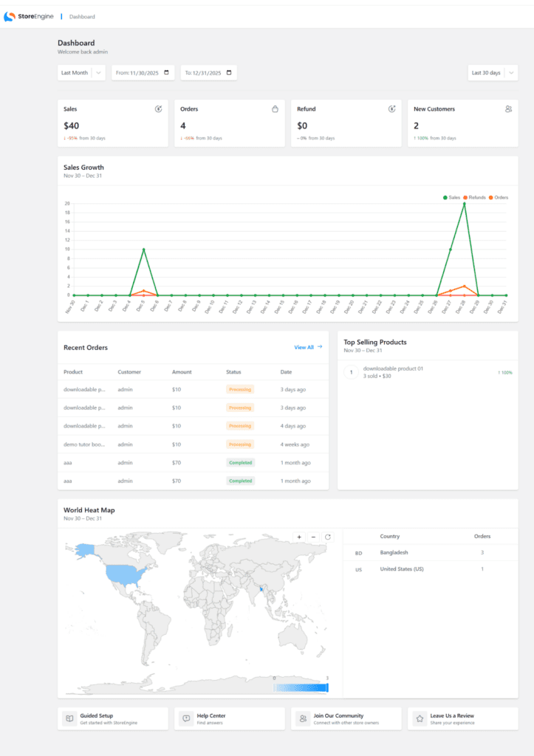Toggle Orders series in chart legend
Screen dimensions: 534x756
pos(499,198)
